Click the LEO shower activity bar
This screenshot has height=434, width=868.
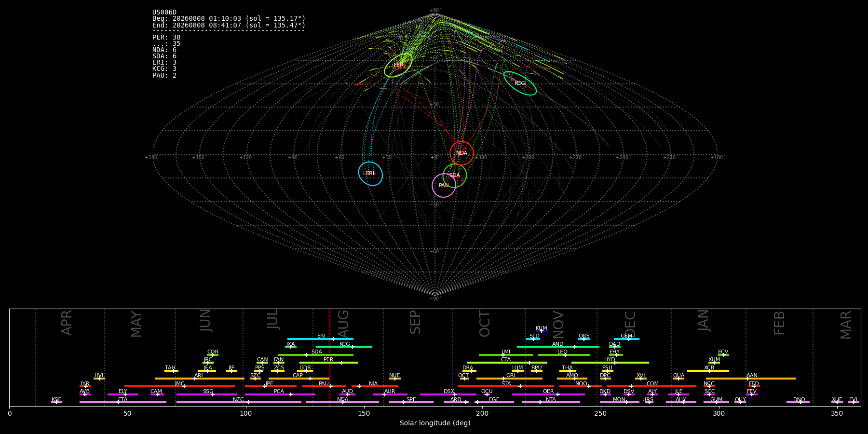[564, 354]
